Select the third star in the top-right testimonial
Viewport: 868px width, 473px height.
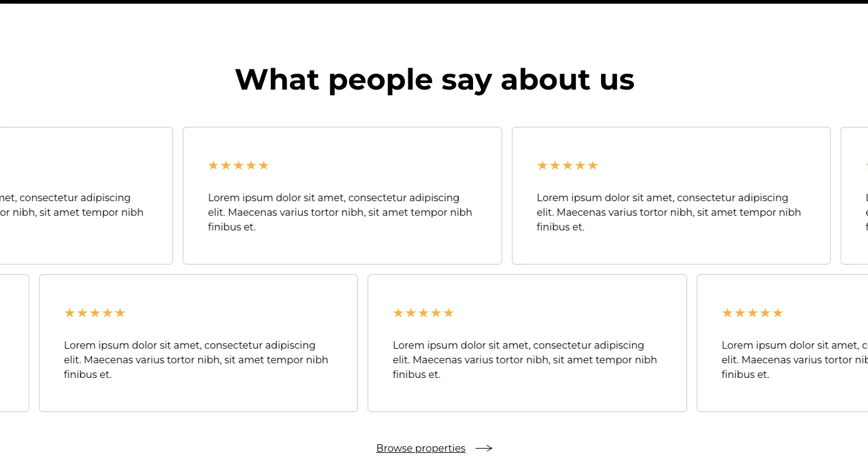(x=568, y=165)
